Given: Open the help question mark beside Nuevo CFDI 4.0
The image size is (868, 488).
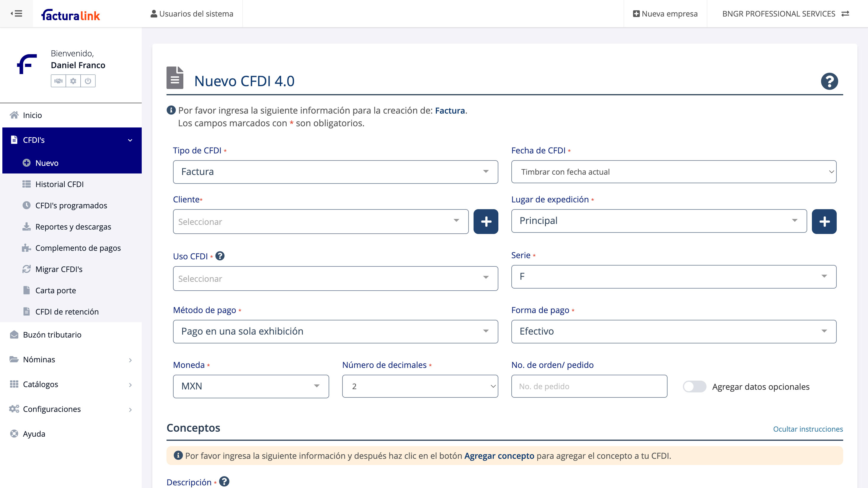Looking at the screenshot, I should 829,81.
